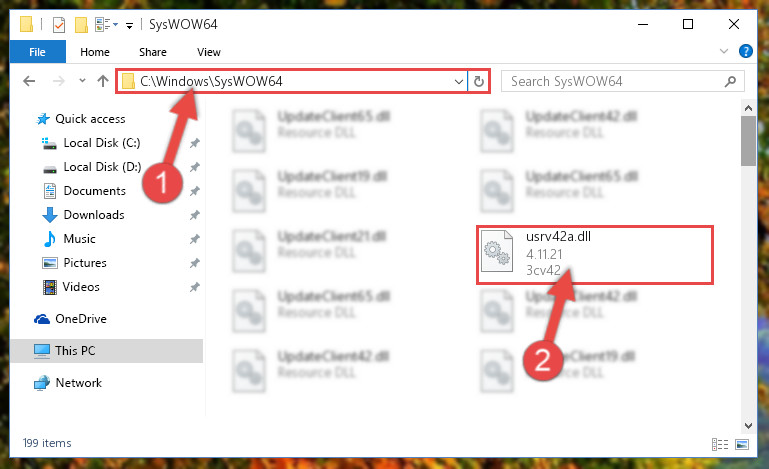Select the usrv42a.dll file

pyautogui.click(x=595, y=255)
